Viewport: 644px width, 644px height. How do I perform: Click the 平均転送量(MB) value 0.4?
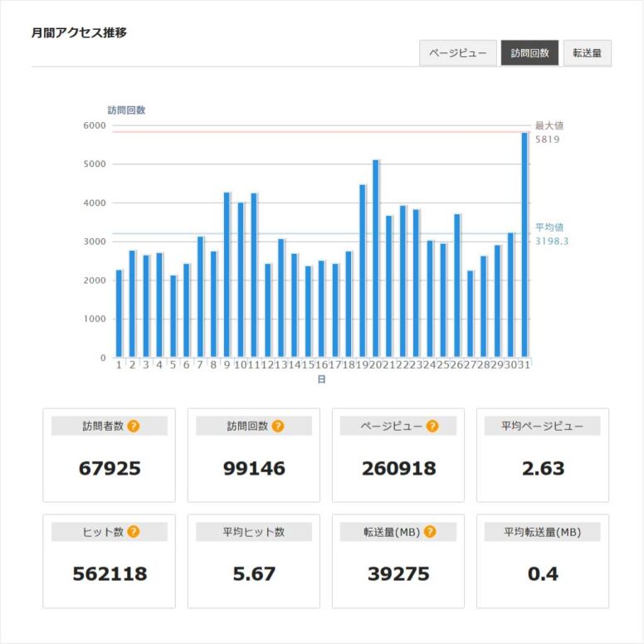(x=543, y=573)
